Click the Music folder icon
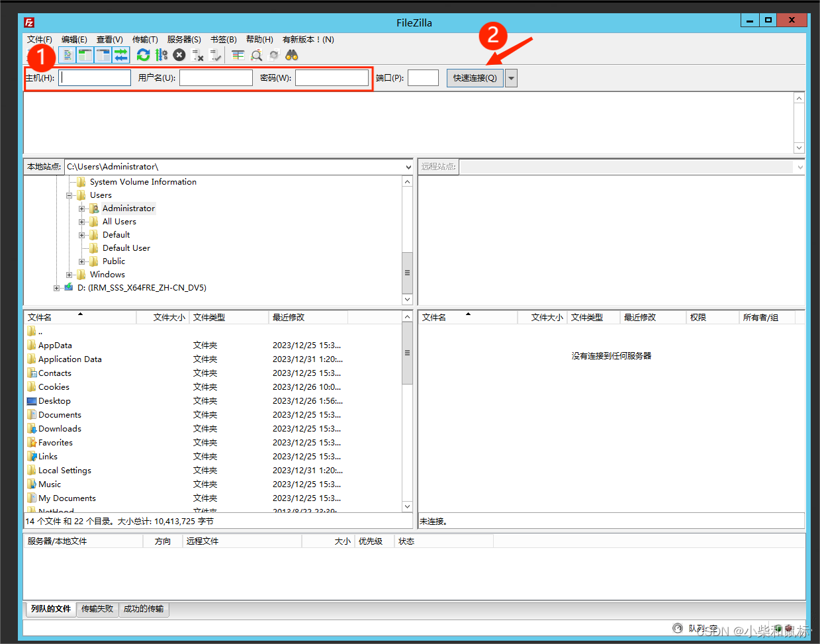 coord(32,484)
